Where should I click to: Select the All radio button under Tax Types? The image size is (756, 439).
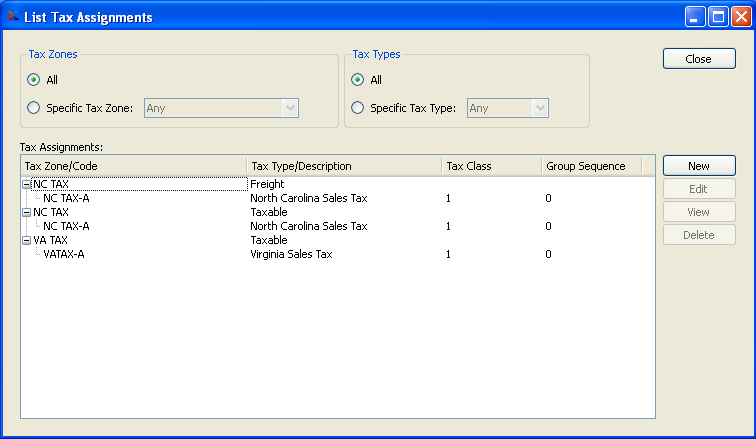tap(357, 80)
